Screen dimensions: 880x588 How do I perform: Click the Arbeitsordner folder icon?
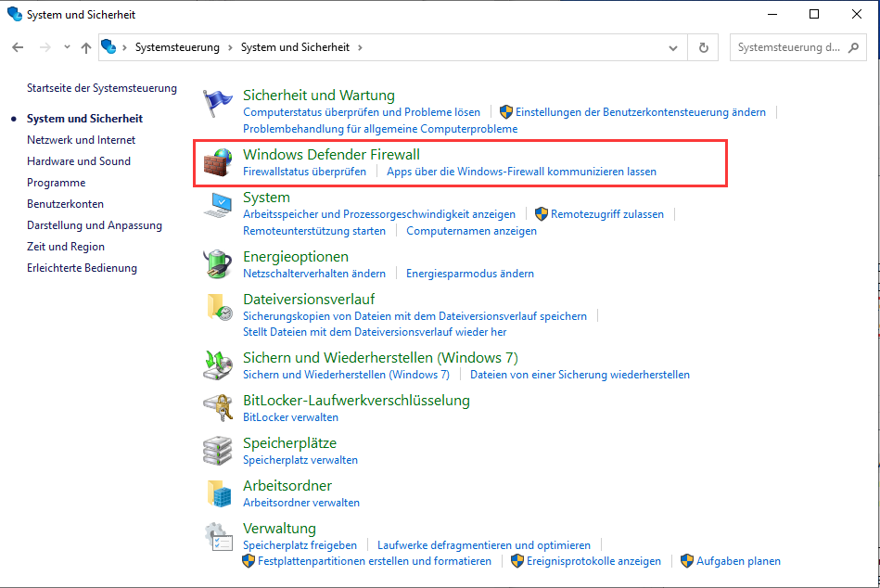tap(219, 493)
